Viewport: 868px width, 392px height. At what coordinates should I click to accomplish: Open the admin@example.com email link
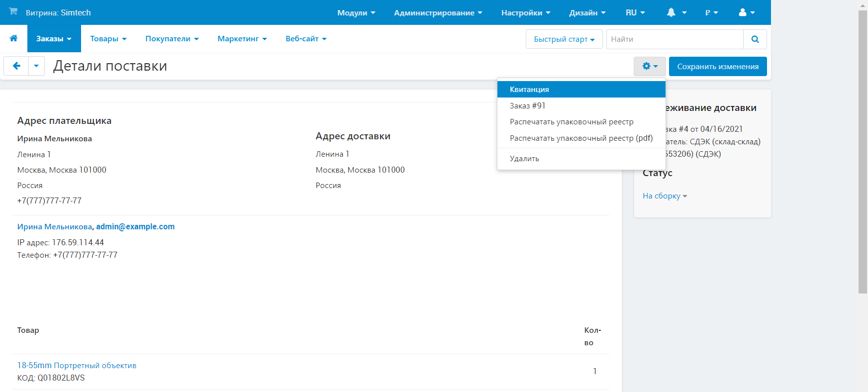(x=135, y=227)
